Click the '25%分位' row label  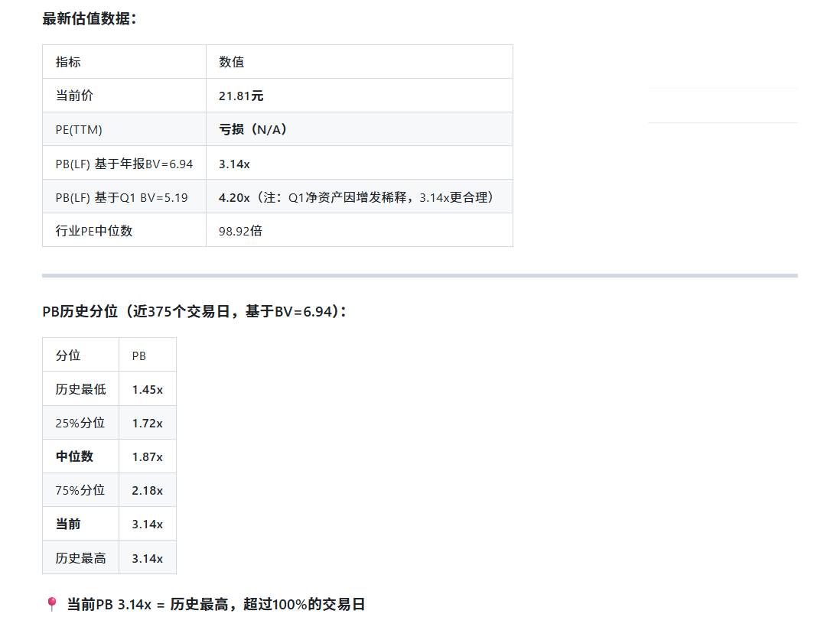tap(80, 423)
